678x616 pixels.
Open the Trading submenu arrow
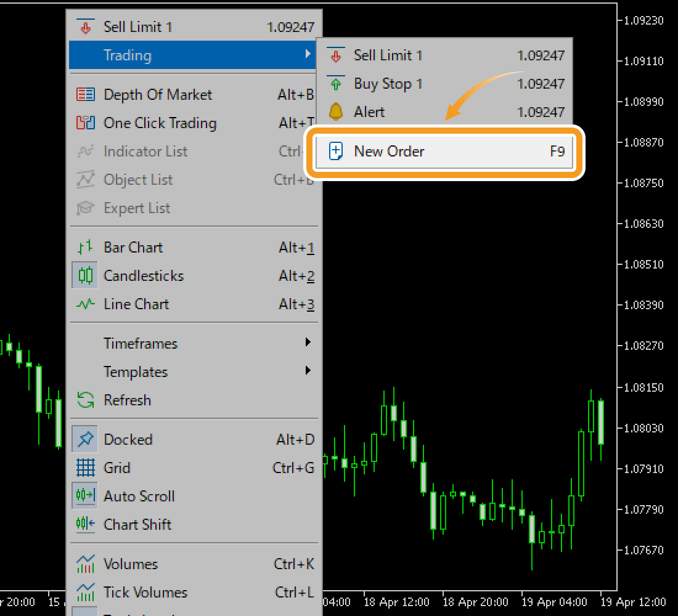308,55
